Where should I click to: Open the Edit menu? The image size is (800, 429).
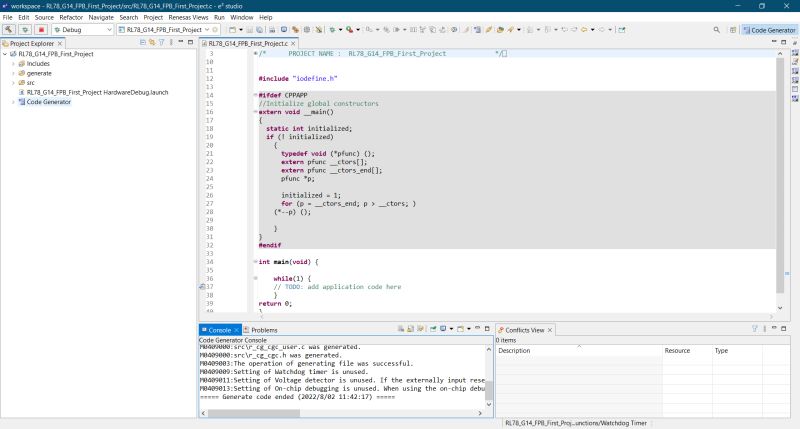coord(23,17)
